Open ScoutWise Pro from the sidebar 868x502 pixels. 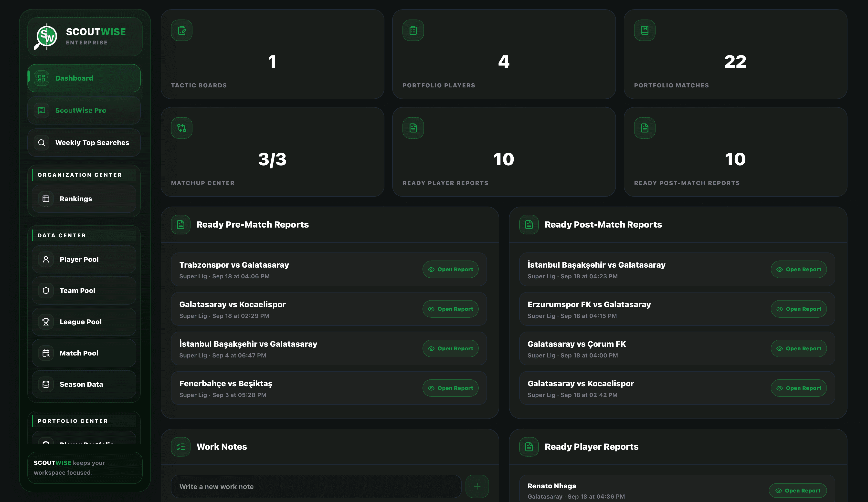click(84, 111)
